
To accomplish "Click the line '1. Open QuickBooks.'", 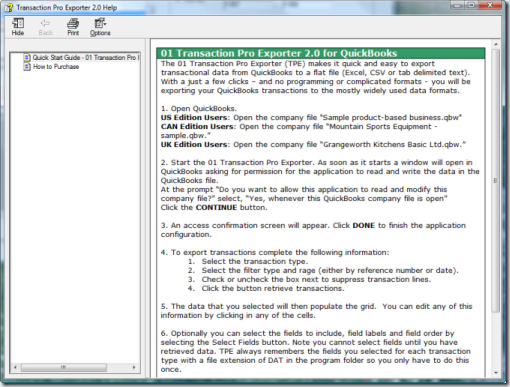I will coord(199,109).
